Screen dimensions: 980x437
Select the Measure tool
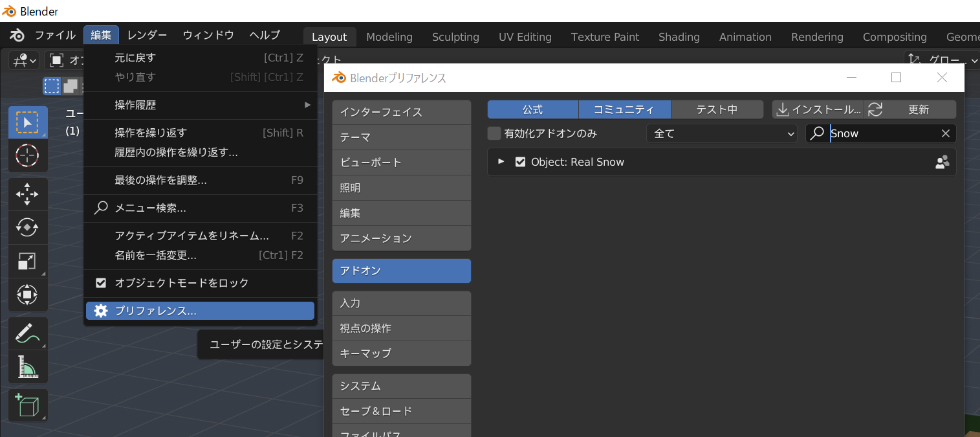point(27,367)
